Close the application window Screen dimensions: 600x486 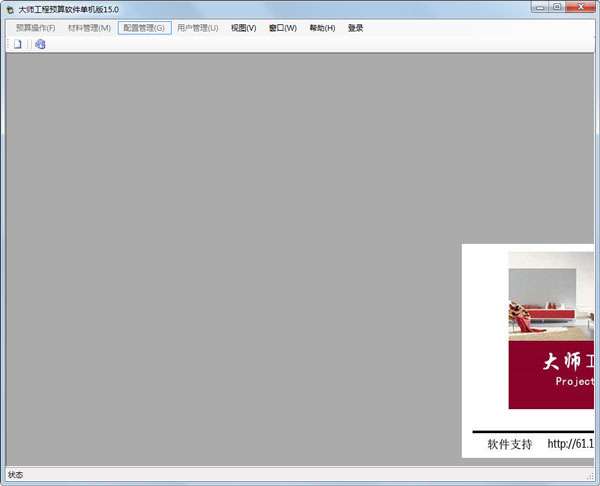(580, 7)
